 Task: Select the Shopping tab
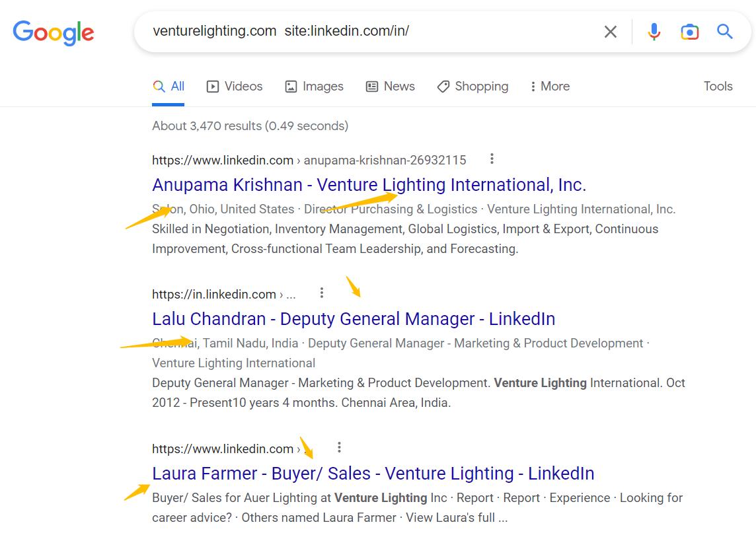click(x=472, y=87)
